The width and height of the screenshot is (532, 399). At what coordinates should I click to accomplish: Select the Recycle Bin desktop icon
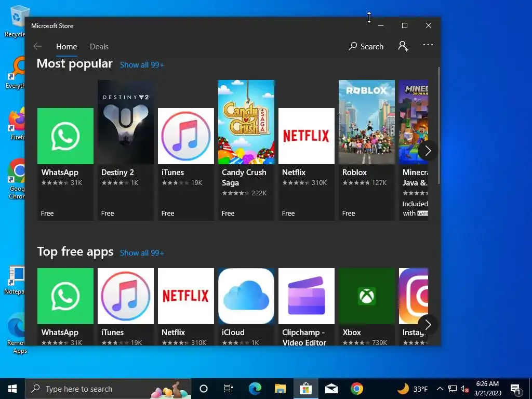tap(15, 21)
